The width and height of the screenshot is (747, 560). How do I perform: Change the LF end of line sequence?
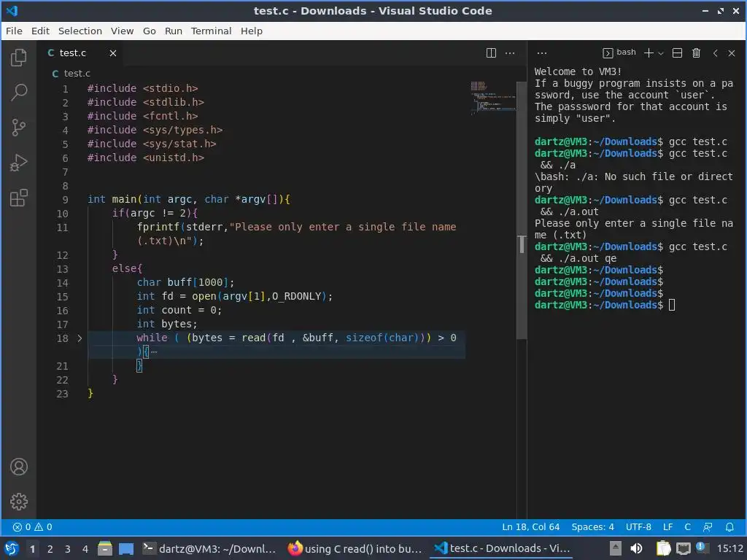tap(668, 527)
